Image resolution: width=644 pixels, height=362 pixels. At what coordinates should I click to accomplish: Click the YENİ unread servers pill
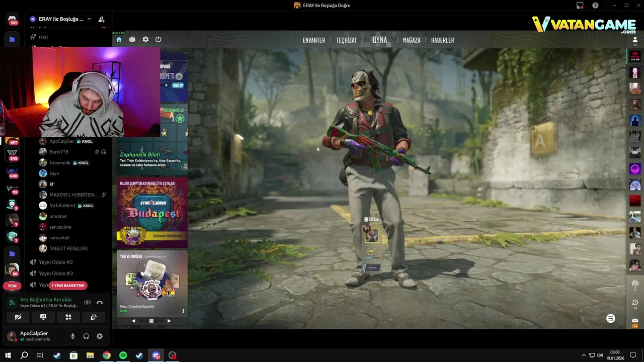tap(12, 286)
